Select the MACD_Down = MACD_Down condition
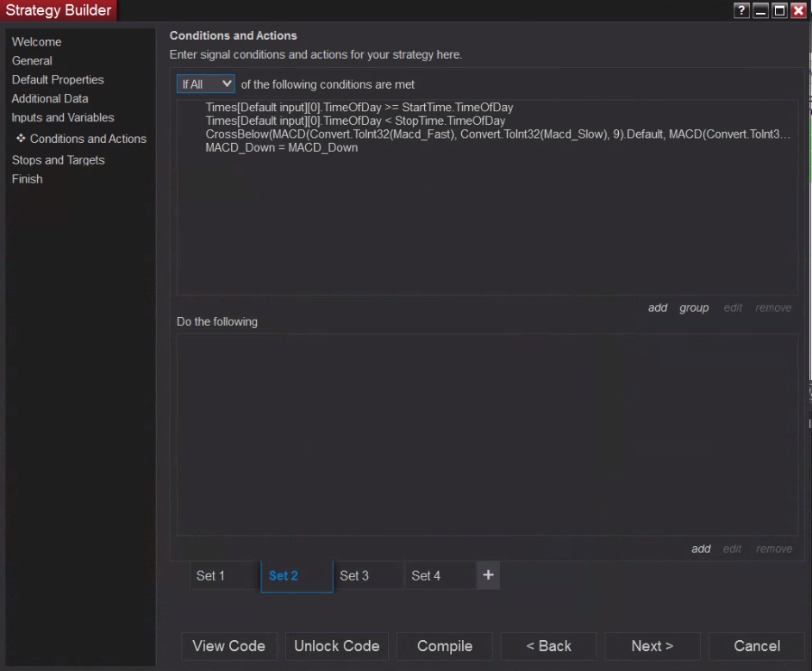This screenshot has height=671, width=812. click(x=282, y=147)
